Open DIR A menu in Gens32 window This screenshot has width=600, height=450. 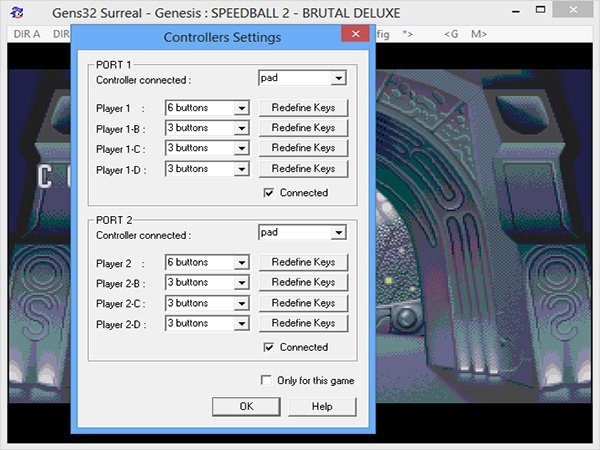pyautogui.click(x=27, y=34)
